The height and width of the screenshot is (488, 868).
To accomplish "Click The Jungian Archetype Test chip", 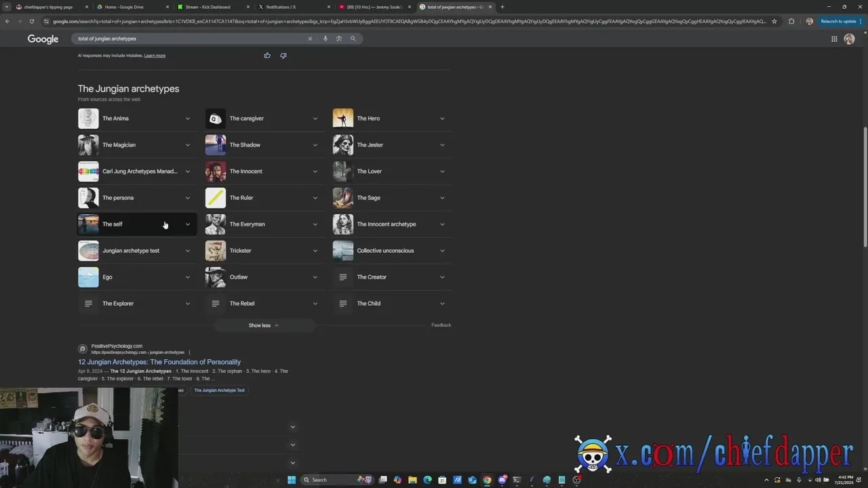I will [x=220, y=390].
